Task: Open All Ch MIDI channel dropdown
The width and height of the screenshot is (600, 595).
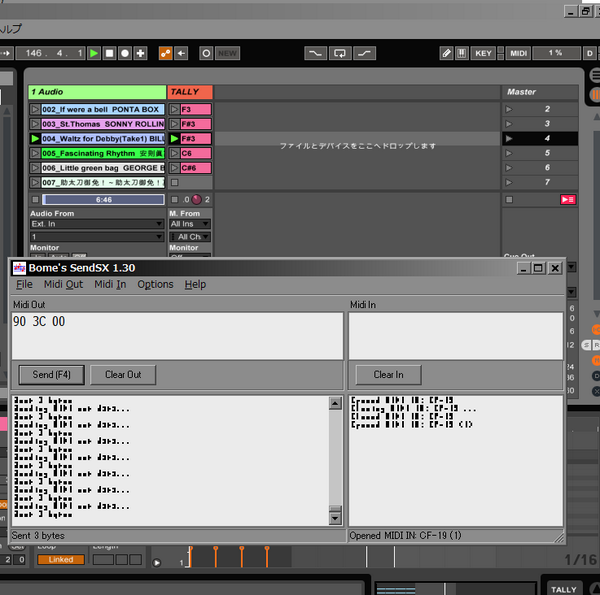Action: pyautogui.click(x=190, y=237)
